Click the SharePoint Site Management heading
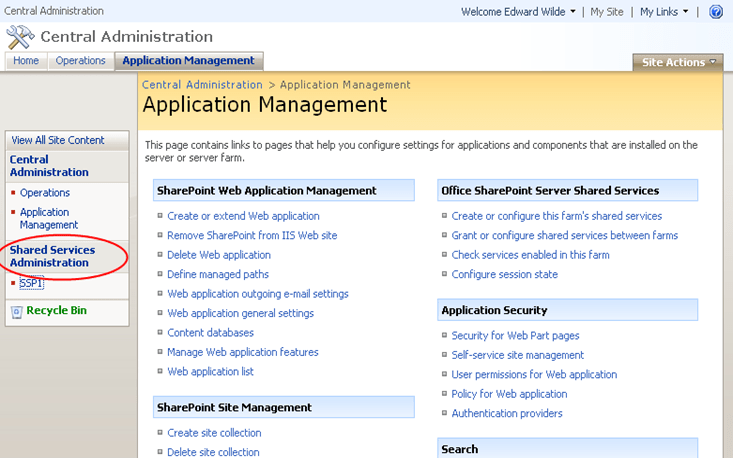This screenshot has height=458, width=733. [234, 408]
